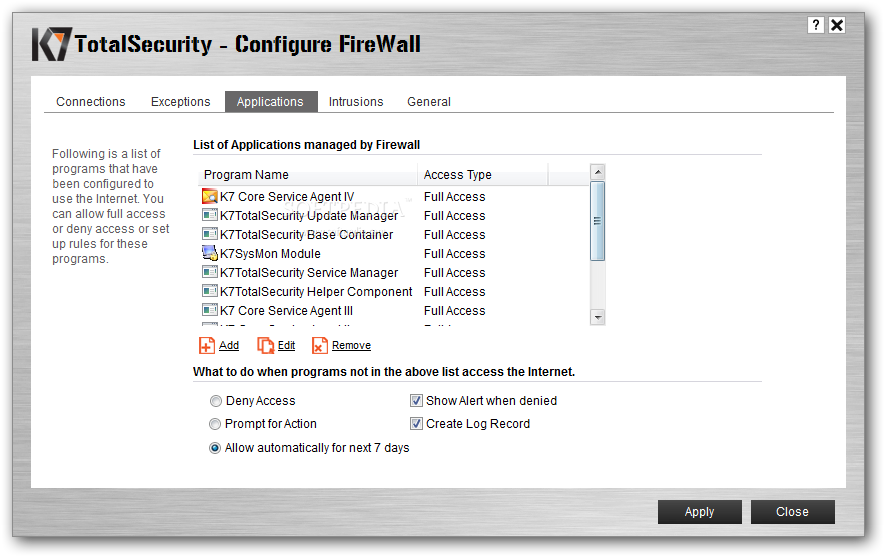Click the list scroll down arrow
The height and width of the screenshot is (557, 885).
pyautogui.click(x=598, y=317)
